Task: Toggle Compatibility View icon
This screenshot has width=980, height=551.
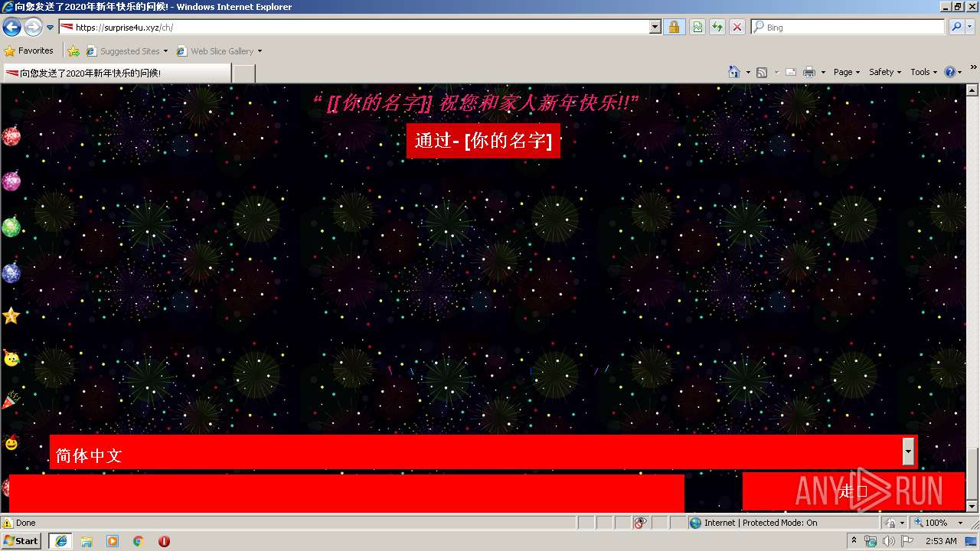Action: 697,28
